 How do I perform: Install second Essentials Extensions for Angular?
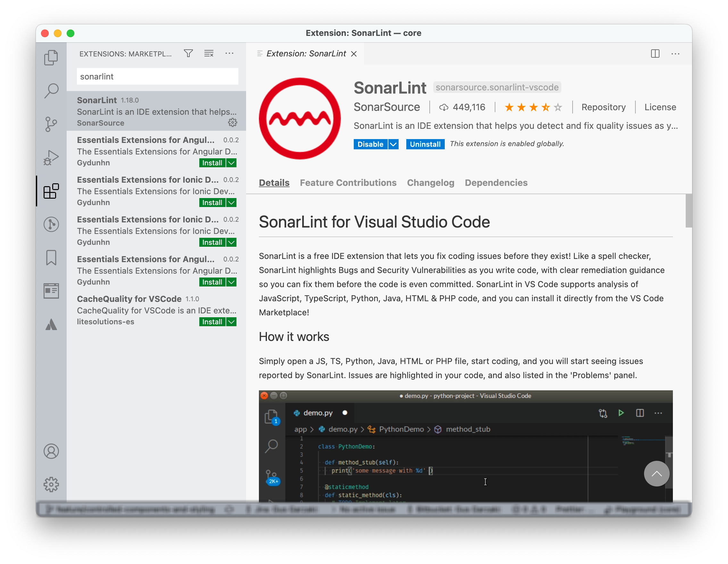coord(212,282)
